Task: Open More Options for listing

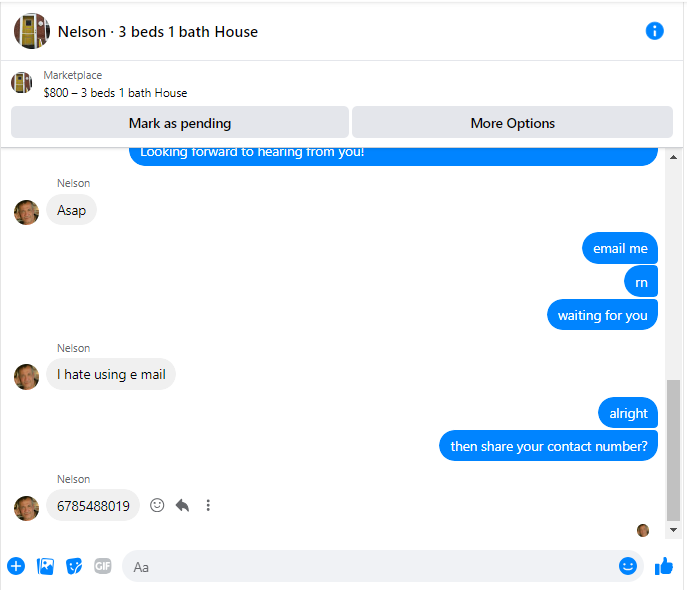Action: click(512, 122)
